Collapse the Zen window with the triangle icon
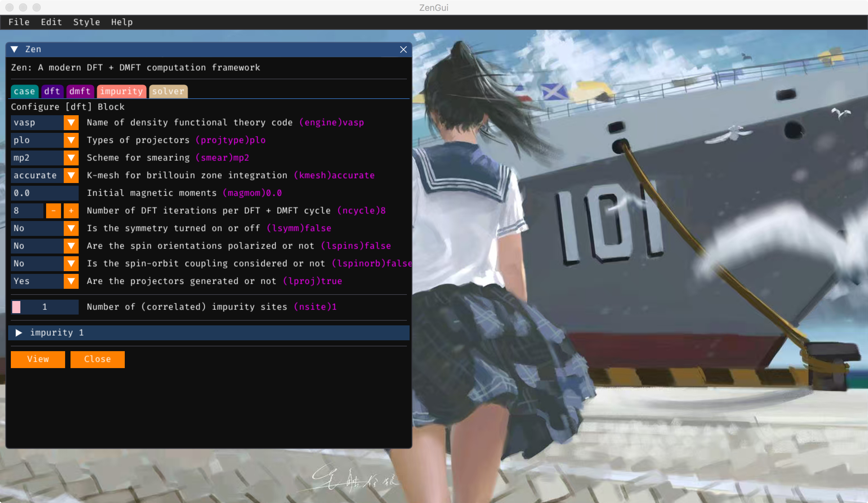This screenshot has height=503, width=868. pos(15,49)
